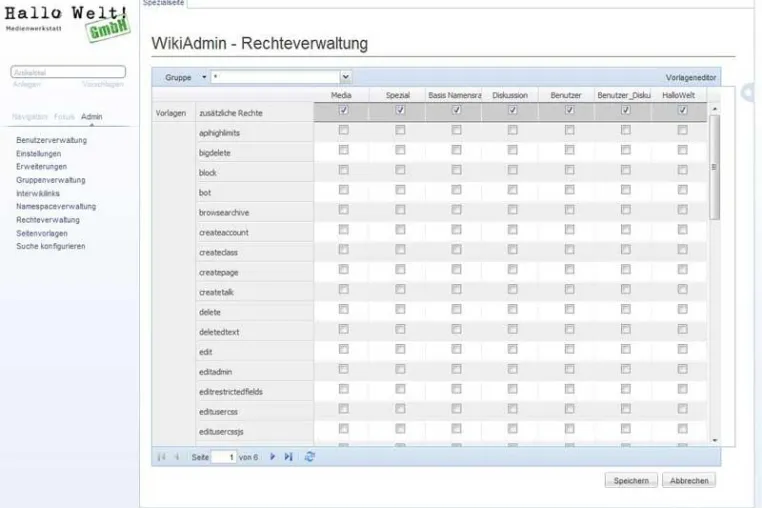Open Rechteverwaltung link in sidebar

48,220
